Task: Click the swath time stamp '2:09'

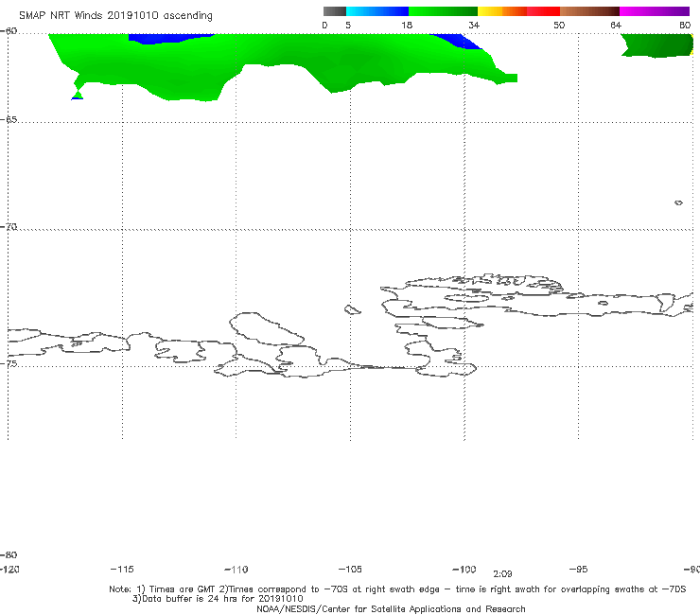Action: pyautogui.click(x=502, y=574)
